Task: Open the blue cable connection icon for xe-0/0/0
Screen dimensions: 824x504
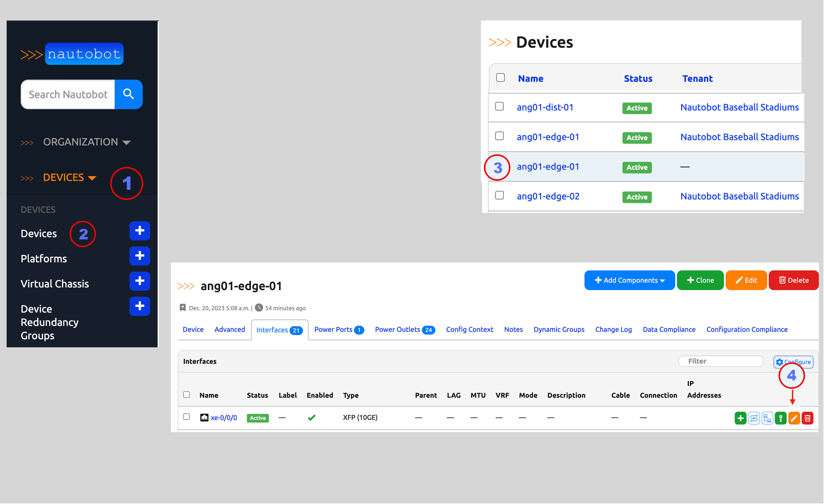Action: click(768, 418)
